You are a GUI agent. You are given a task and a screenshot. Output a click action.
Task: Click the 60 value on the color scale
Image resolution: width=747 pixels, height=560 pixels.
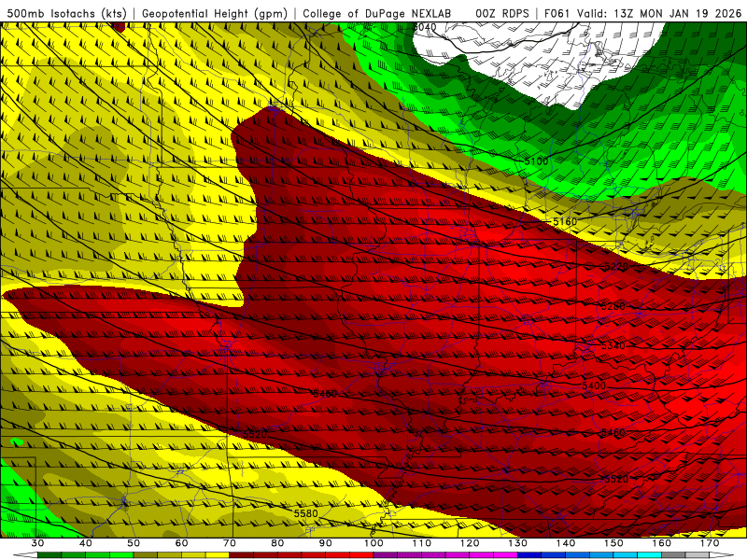point(181,543)
